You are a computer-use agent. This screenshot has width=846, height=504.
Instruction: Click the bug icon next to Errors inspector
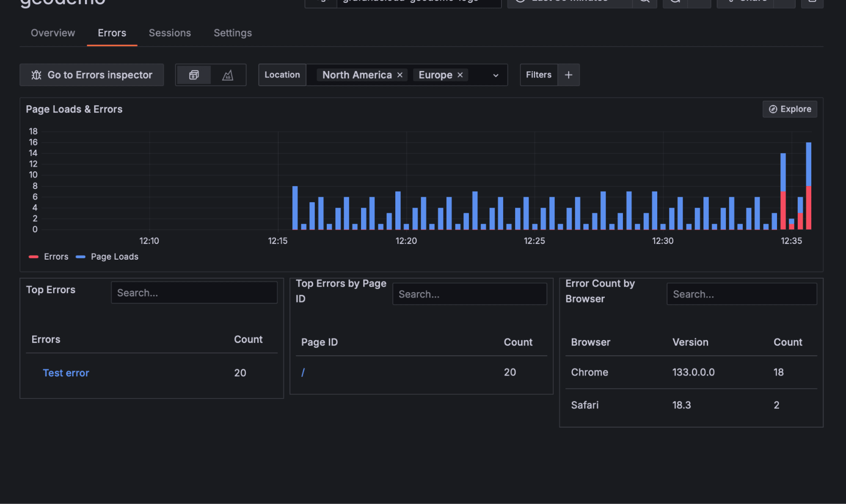tap(36, 75)
